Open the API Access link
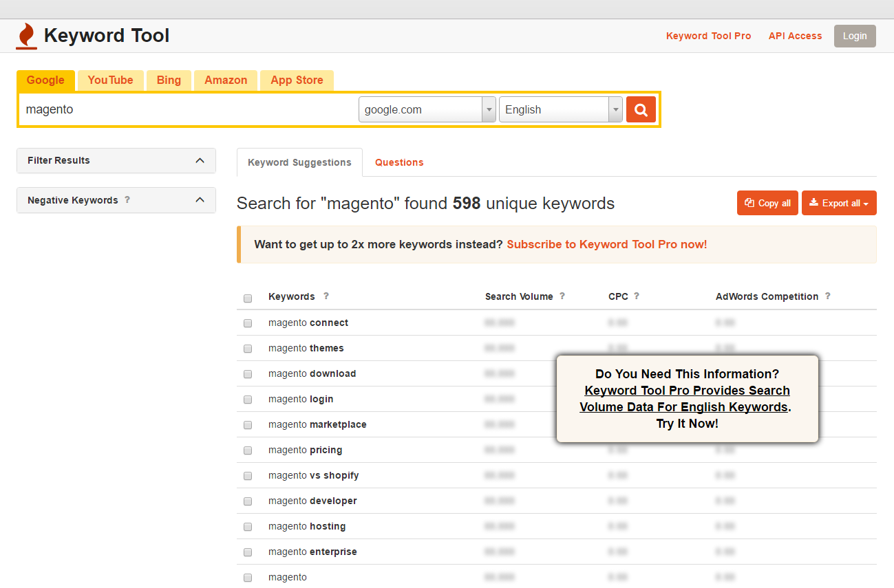The width and height of the screenshot is (894, 588). [x=796, y=36]
